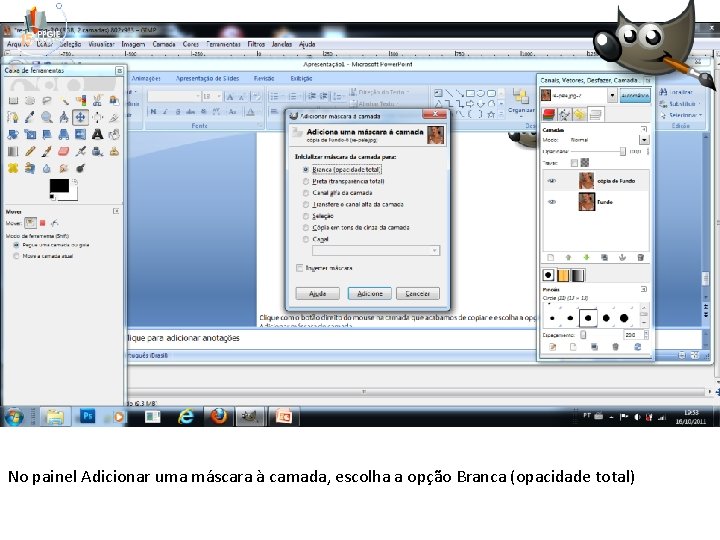Select the Measure compass tool
This screenshot has height=540, width=720.
pos(64,118)
